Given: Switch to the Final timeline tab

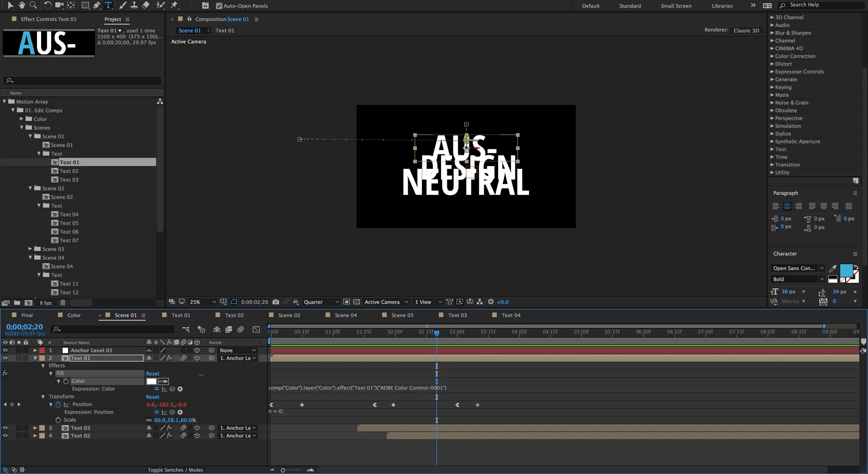Looking at the screenshot, I should pyautogui.click(x=27, y=315).
